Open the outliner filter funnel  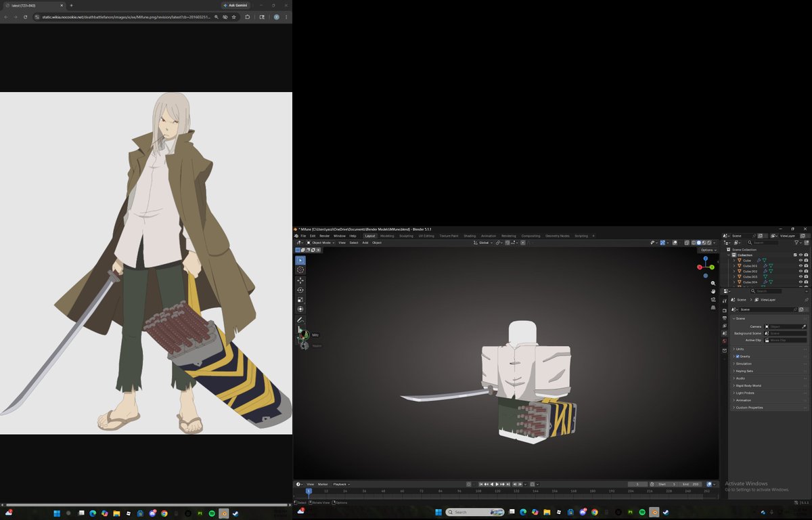tap(797, 242)
